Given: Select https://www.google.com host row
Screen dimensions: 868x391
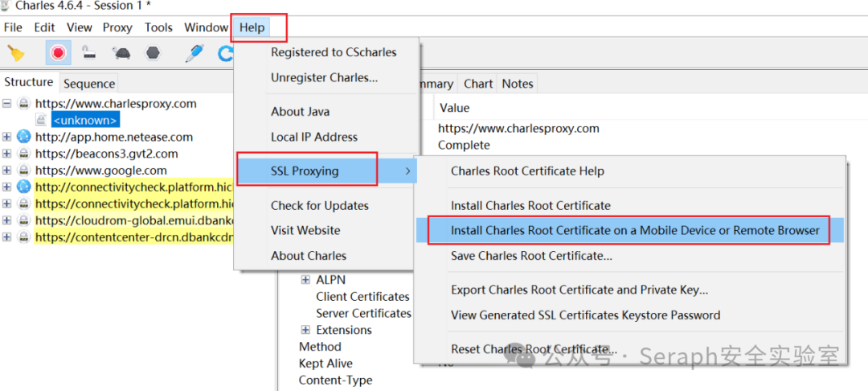Looking at the screenshot, I should (100, 170).
